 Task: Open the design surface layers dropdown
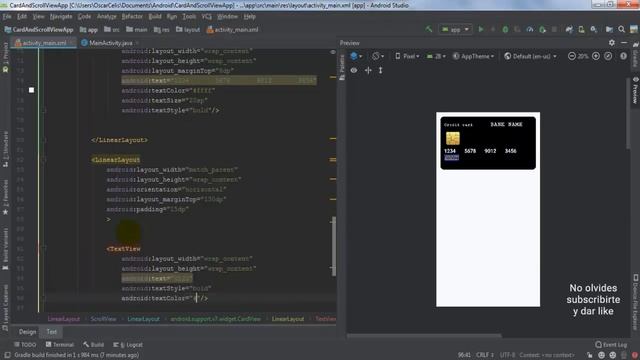356,56
